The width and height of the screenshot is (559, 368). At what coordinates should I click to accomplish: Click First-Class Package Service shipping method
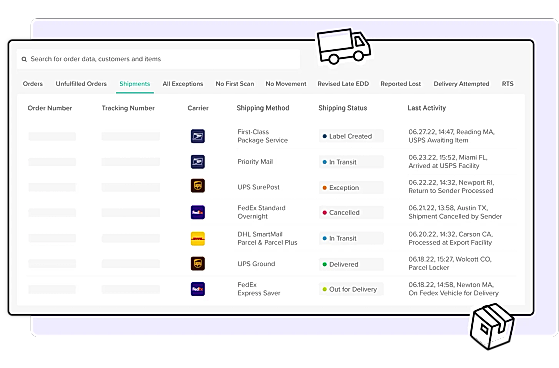point(262,136)
